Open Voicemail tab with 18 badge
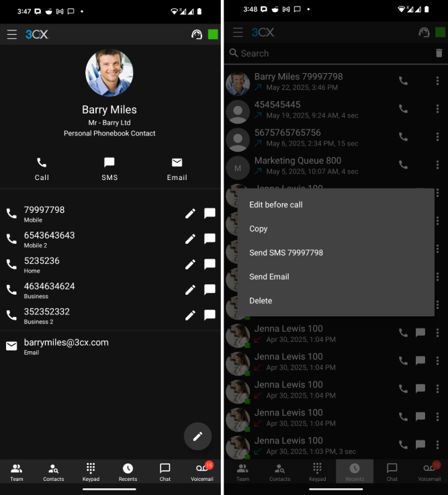Viewport: 448px width, 495px height. [x=202, y=472]
